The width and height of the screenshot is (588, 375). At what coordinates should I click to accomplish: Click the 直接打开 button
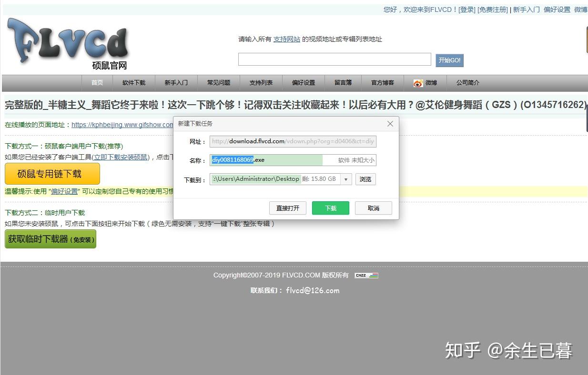click(288, 208)
